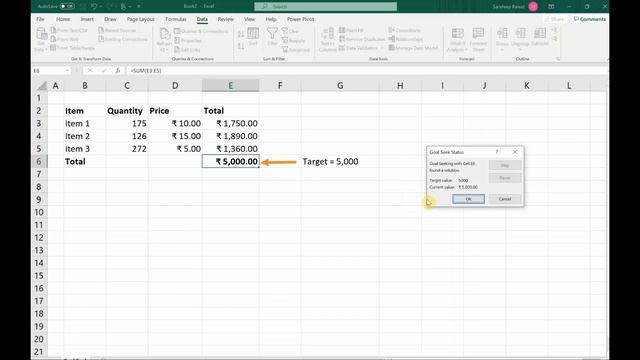Open Relationships
Viewport: 640px width, 360px height.
[x=405, y=39]
